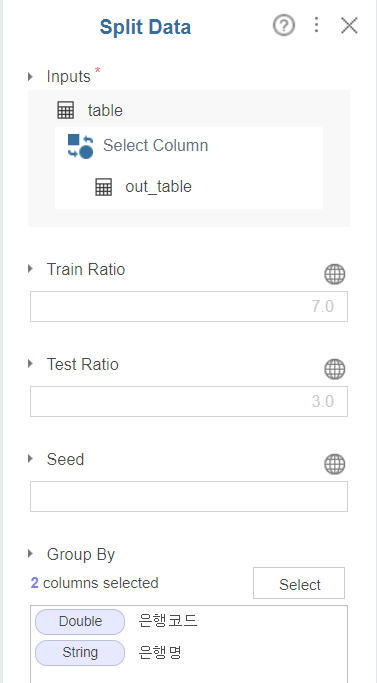This screenshot has width=377, height=683.
Task: Click the globe icon next to Test Ratio
Action: [335, 369]
